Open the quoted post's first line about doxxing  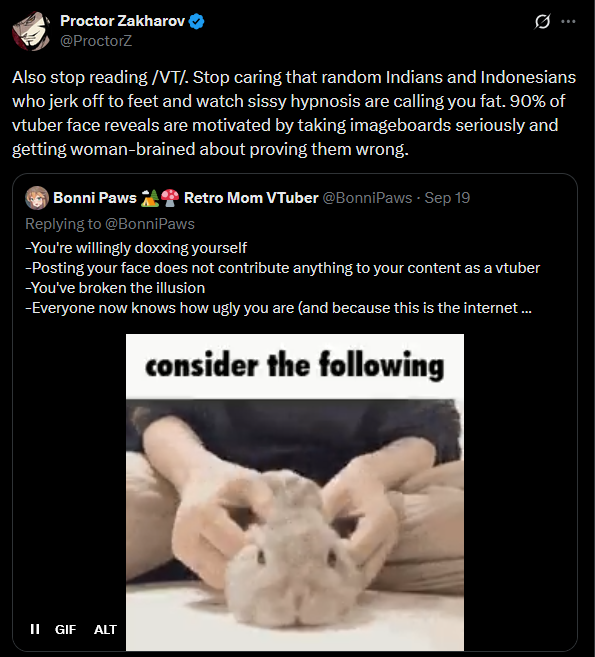click(x=136, y=248)
